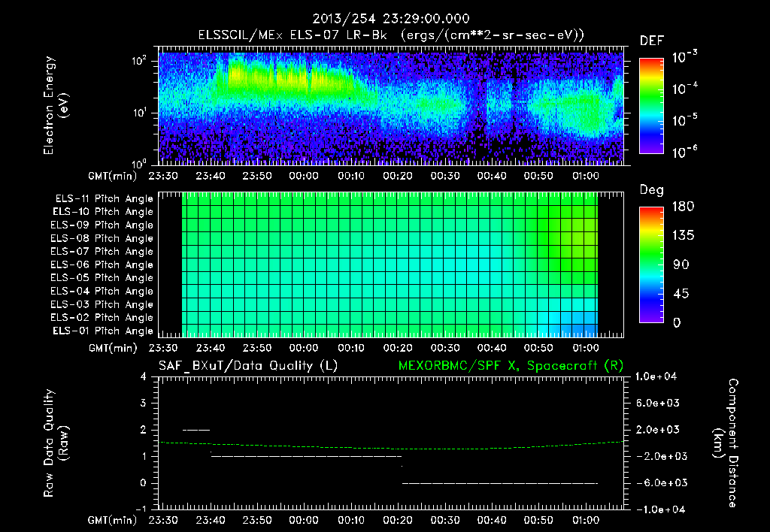
Task: Select the Deg colorbar heading label
Action: (x=651, y=190)
